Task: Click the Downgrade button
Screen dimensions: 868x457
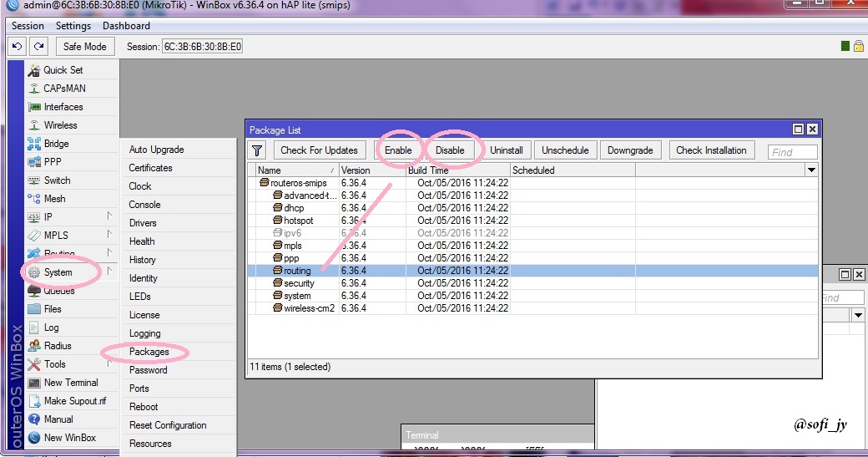Action: 630,150
